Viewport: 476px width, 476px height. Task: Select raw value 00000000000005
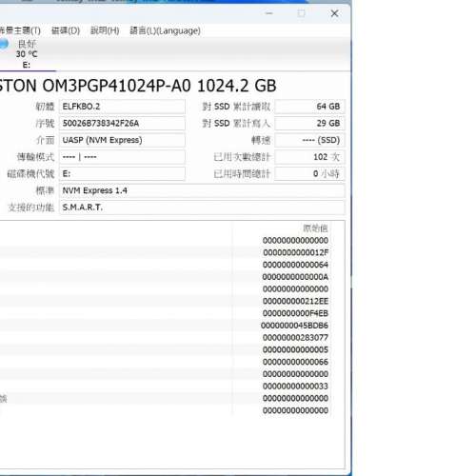[x=295, y=349]
